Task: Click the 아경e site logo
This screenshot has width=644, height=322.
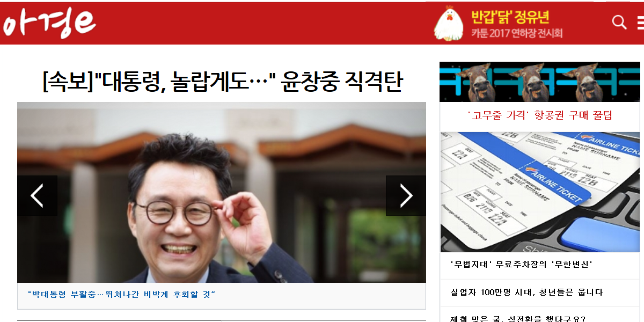Action: click(x=49, y=23)
